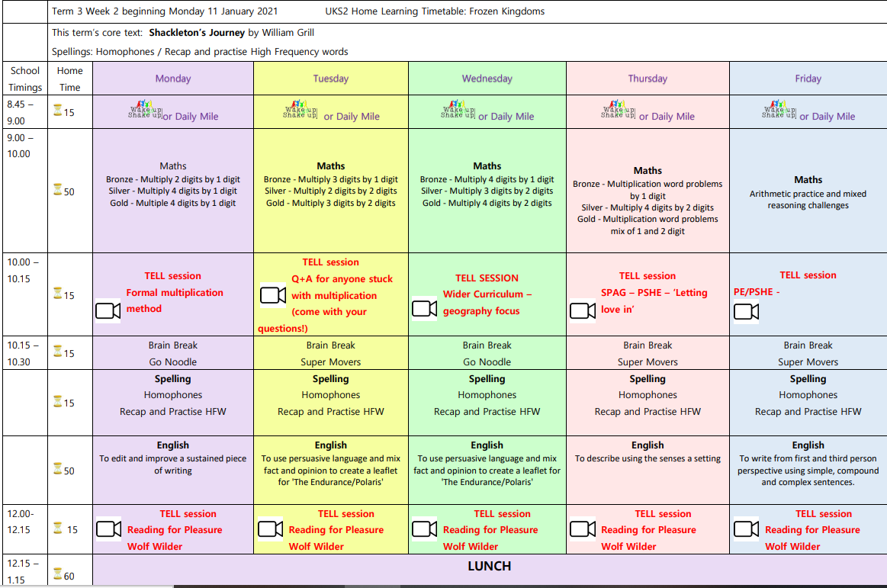
Task: Click 'Super Movers' in Tuesday's Brain Break
Action: pyautogui.click(x=330, y=362)
